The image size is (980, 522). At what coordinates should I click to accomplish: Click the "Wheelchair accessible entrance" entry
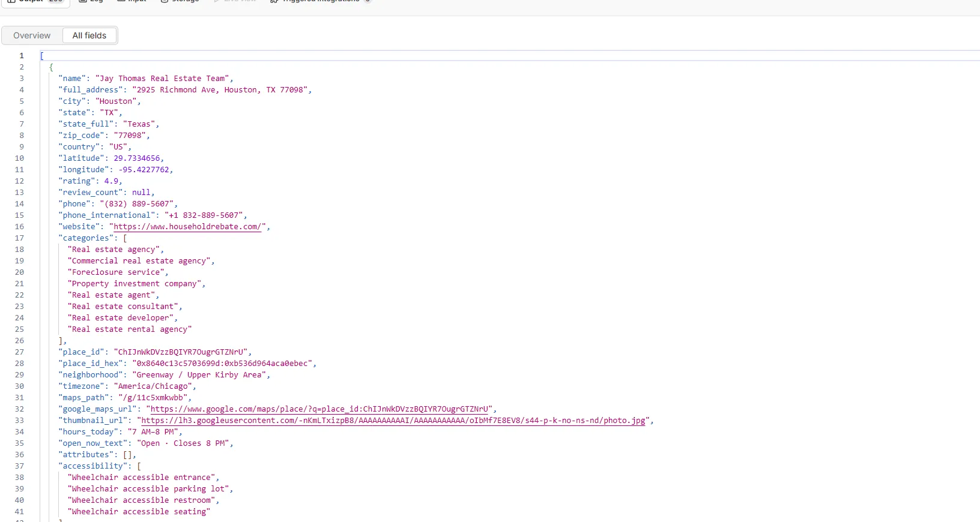click(x=144, y=478)
